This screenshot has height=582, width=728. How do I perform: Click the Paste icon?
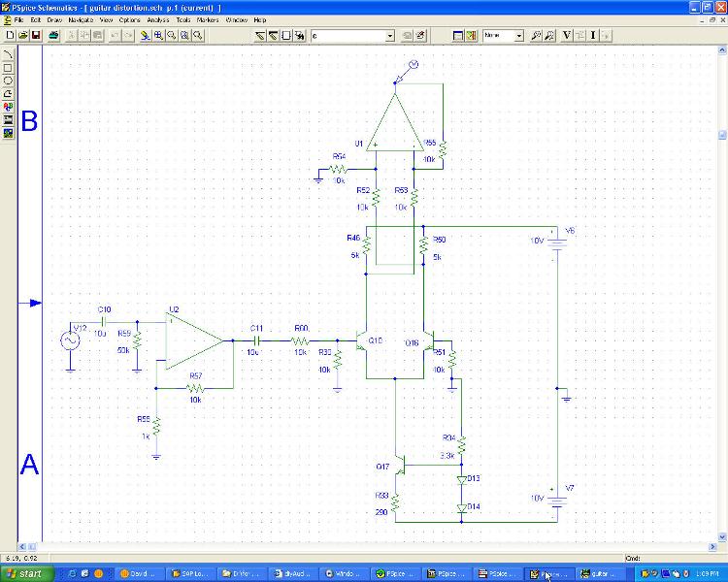pyautogui.click(x=97, y=35)
